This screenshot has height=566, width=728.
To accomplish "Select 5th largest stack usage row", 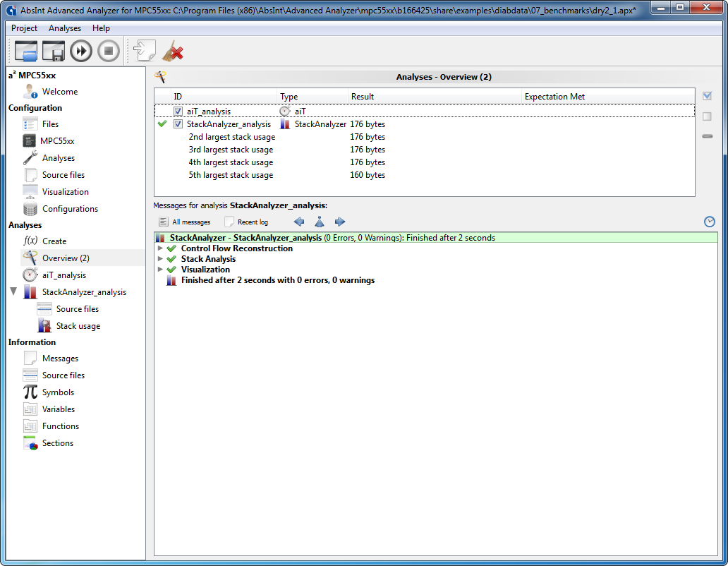I will pyautogui.click(x=425, y=175).
